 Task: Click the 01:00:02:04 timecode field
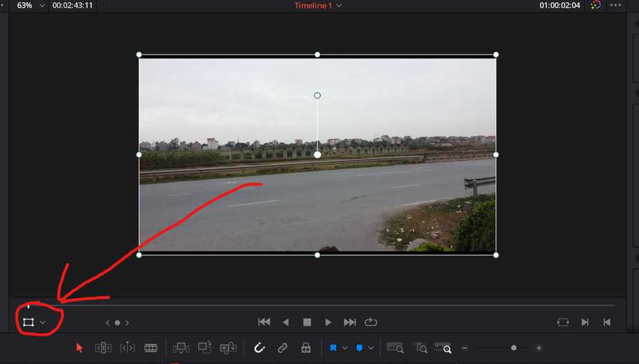tap(559, 6)
